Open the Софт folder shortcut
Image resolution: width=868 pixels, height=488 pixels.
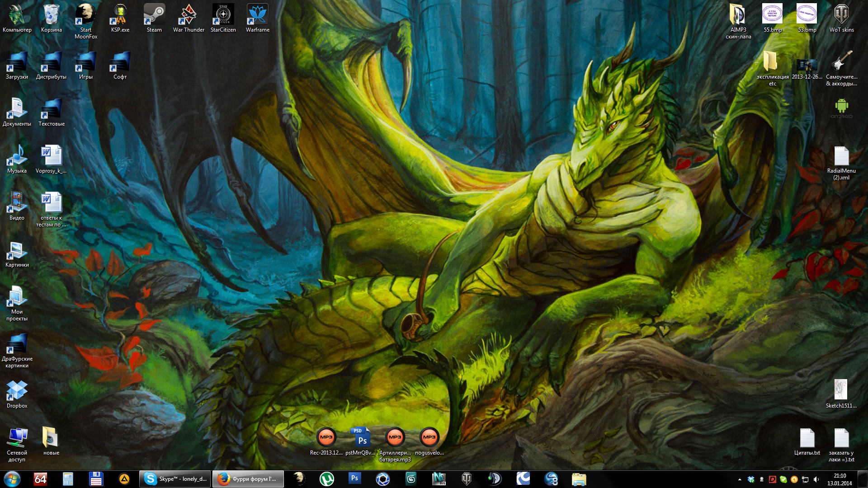coord(120,66)
